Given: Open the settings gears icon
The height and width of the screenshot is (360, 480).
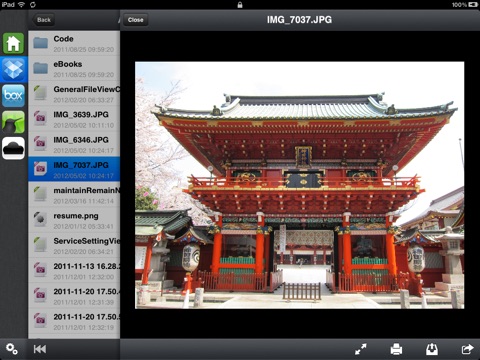Looking at the screenshot, I should point(12,349).
